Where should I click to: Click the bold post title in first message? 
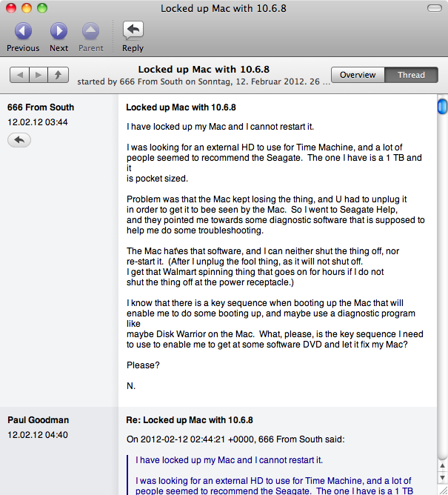[181, 107]
